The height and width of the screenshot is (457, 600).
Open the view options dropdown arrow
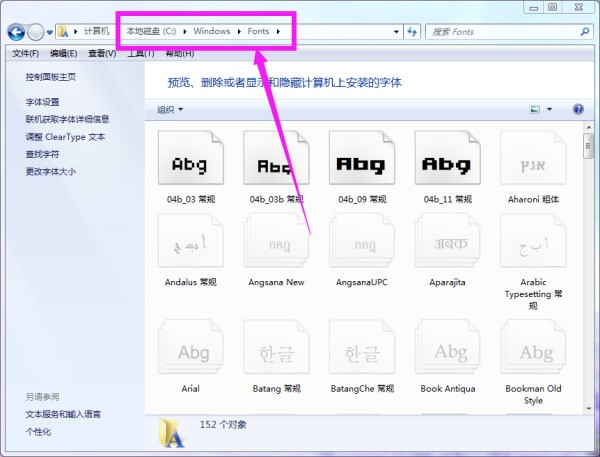550,109
